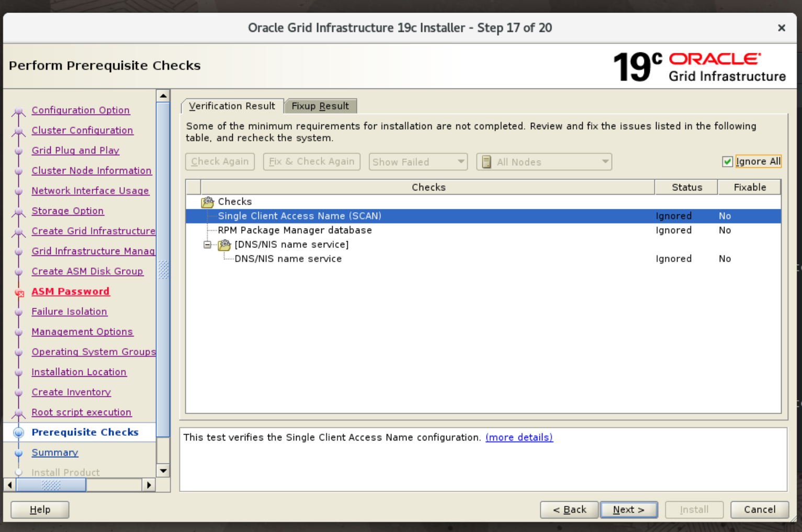Click the ASM Password error step icon

tap(19, 292)
